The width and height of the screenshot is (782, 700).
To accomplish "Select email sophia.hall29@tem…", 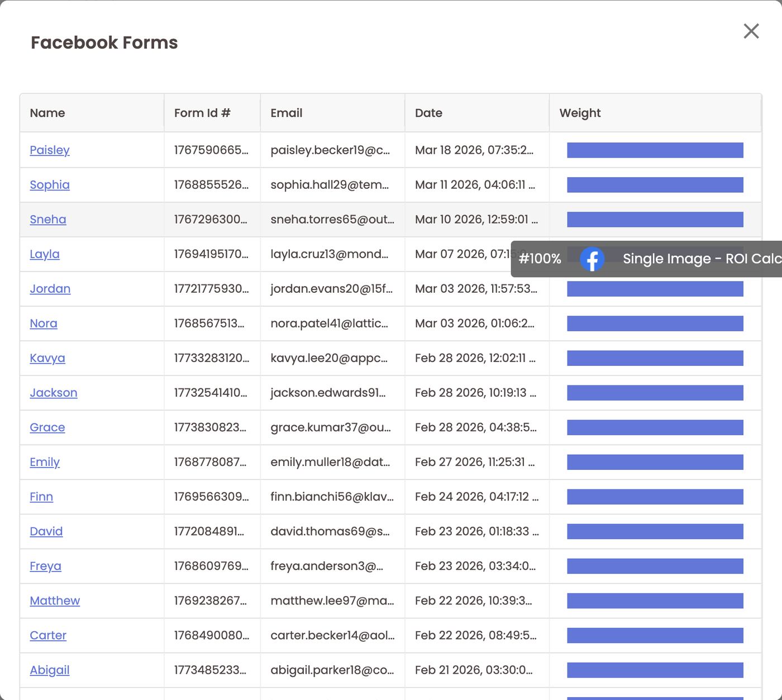I will 330,185.
